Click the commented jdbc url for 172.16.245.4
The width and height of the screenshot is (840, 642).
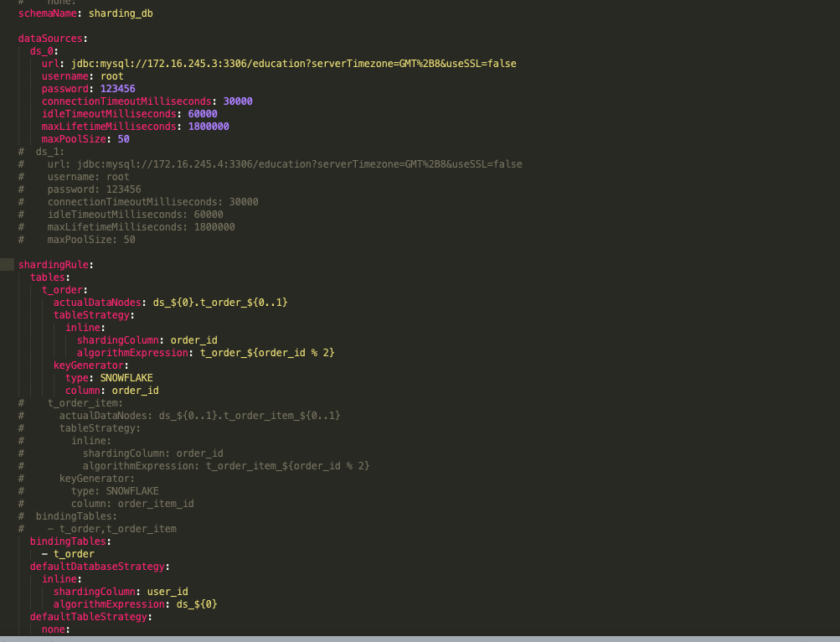270,164
